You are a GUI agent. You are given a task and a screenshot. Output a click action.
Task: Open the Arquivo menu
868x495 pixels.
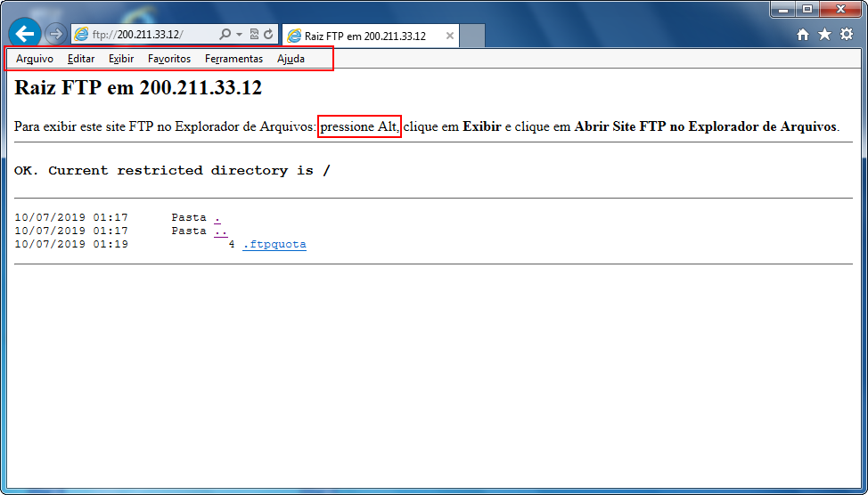click(x=35, y=59)
